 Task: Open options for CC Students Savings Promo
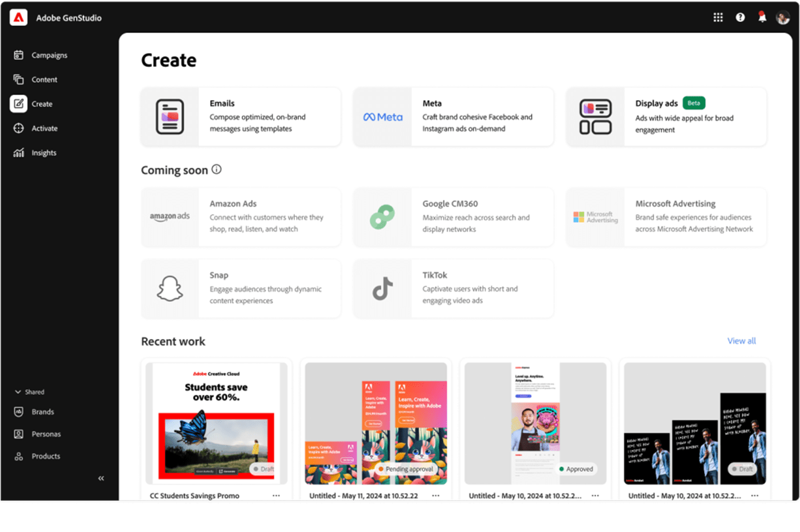pyautogui.click(x=276, y=495)
